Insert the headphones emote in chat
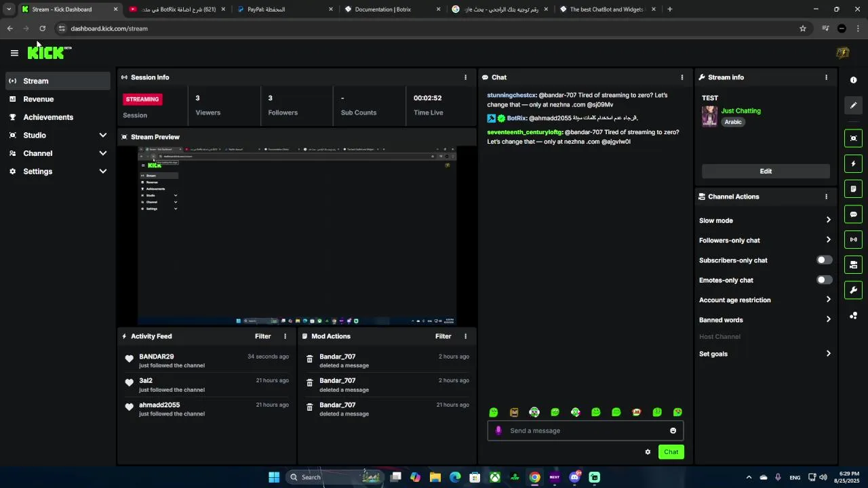Image resolution: width=868 pixels, height=488 pixels. [534, 412]
